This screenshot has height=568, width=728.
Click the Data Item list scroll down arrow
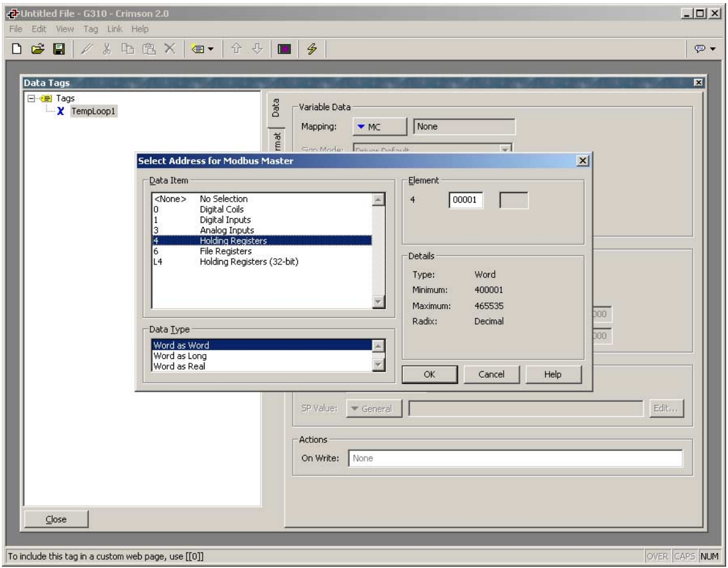point(379,302)
